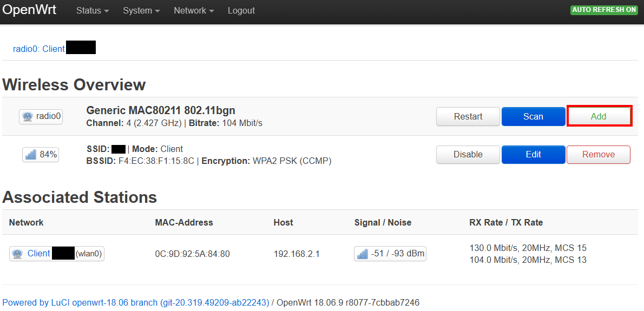Click the radio0 device icon badge

28,116
